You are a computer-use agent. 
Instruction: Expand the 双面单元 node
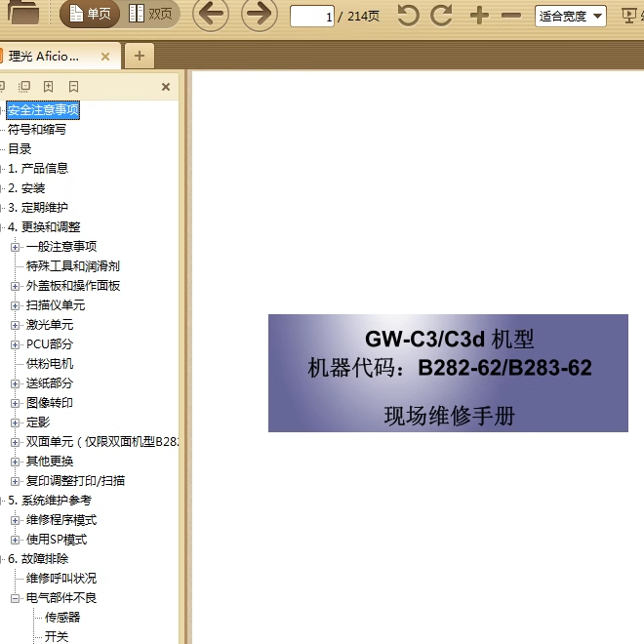pyautogui.click(x=15, y=442)
